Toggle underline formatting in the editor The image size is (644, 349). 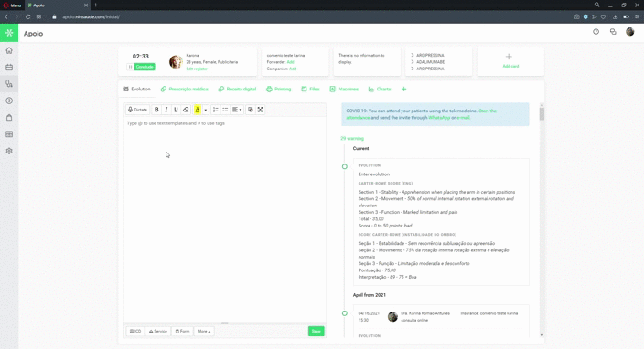[176, 110]
